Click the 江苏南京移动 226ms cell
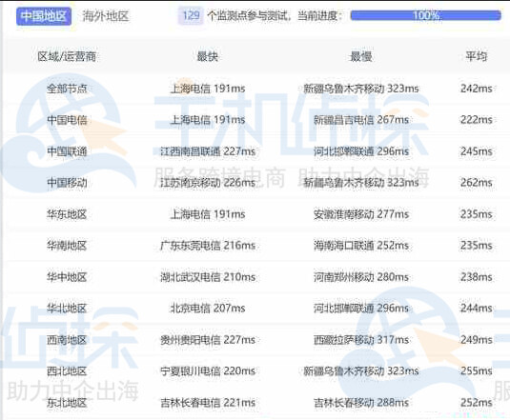This screenshot has width=510, height=420. click(208, 183)
